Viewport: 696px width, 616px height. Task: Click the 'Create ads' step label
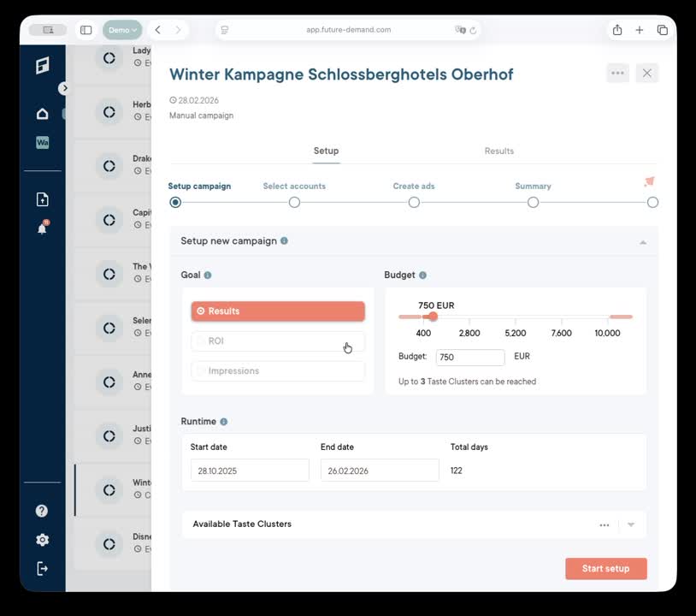(x=414, y=187)
